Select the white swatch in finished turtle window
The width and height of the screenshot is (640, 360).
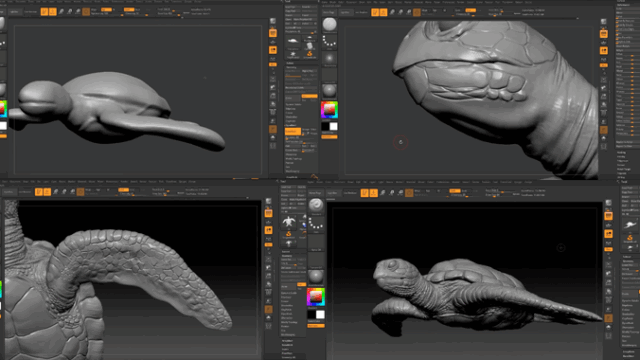[320, 314]
